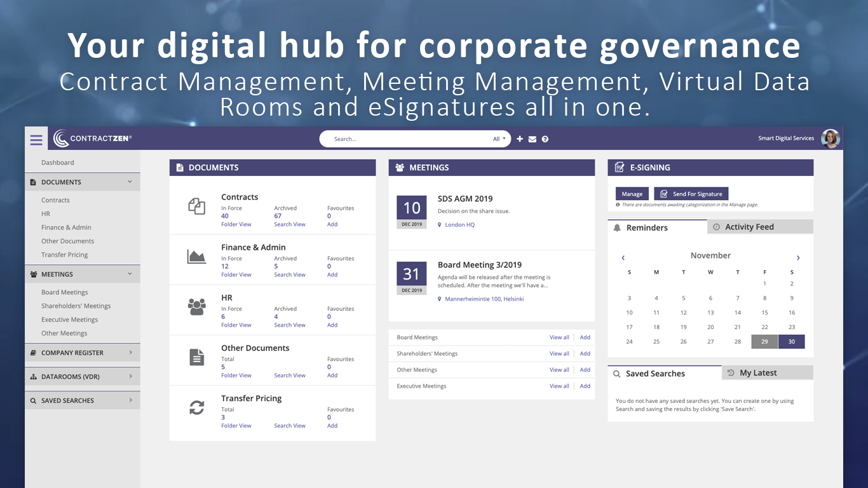The width and height of the screenshot is (868, 488).
Task: Click the Other Documents file icon
Action: point(197,357)
